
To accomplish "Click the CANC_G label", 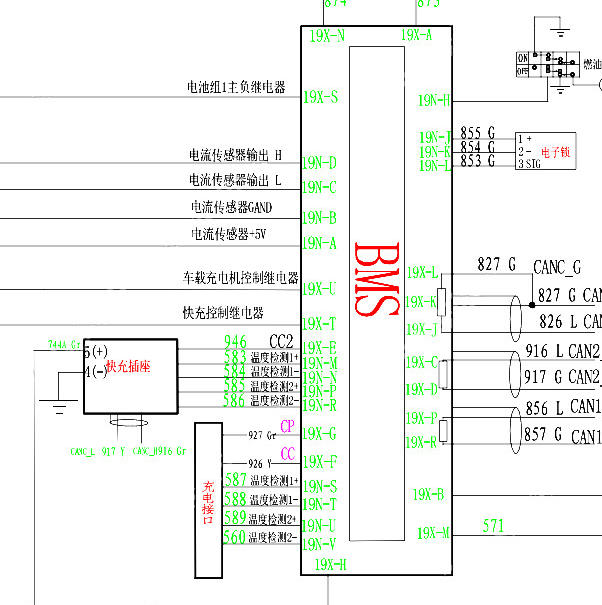I will (557, 267).
